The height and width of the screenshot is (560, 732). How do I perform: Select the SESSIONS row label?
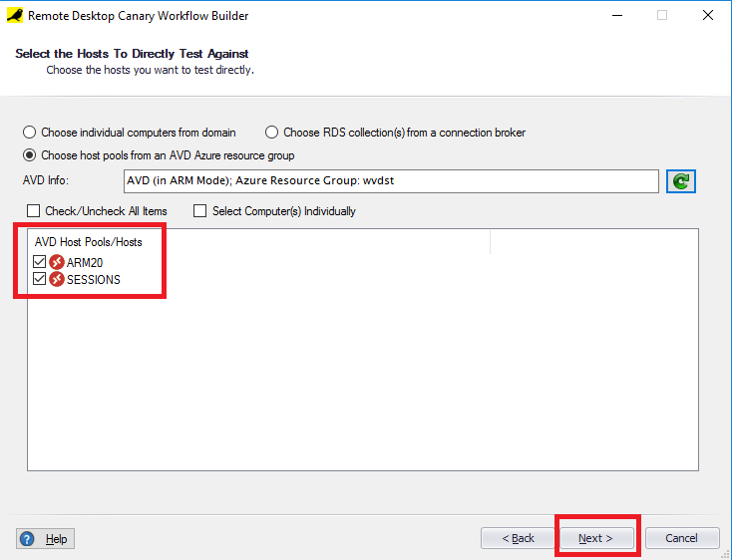[94, 279]
